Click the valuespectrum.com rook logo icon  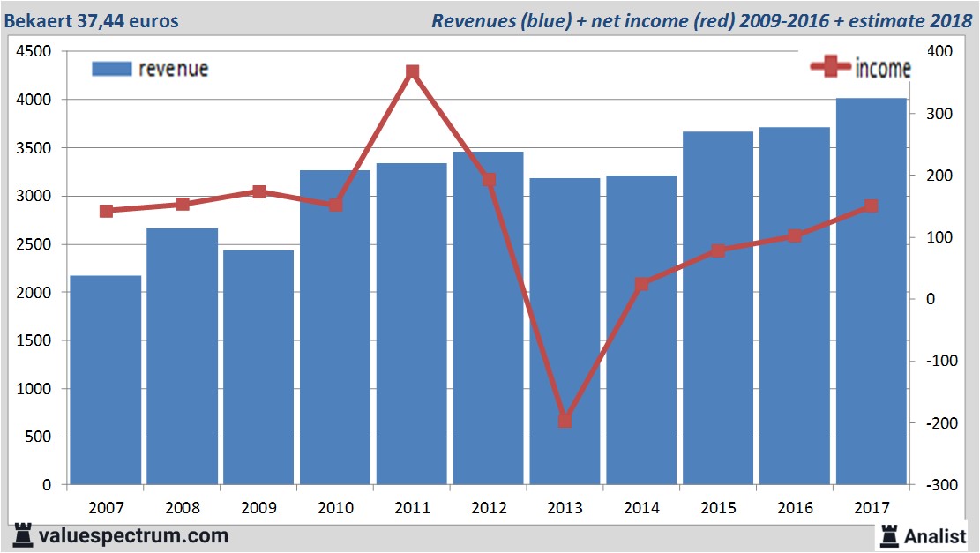pyautogui.click(x=24, y=534)
